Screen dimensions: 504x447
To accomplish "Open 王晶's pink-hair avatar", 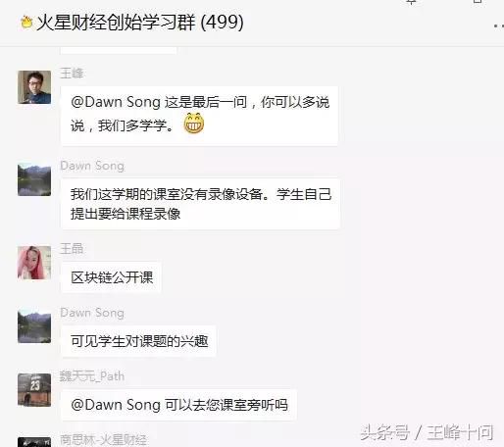I will pos(34,263).
